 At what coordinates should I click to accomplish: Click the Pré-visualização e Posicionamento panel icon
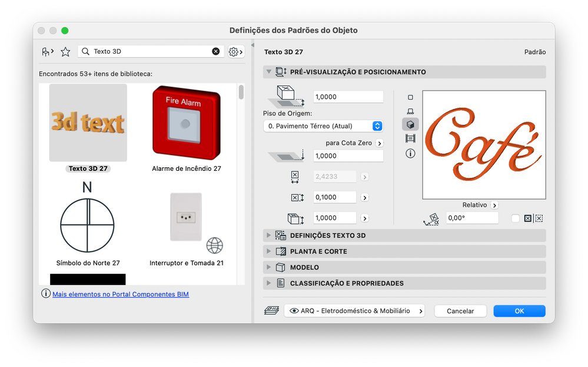tap(281, 72)
